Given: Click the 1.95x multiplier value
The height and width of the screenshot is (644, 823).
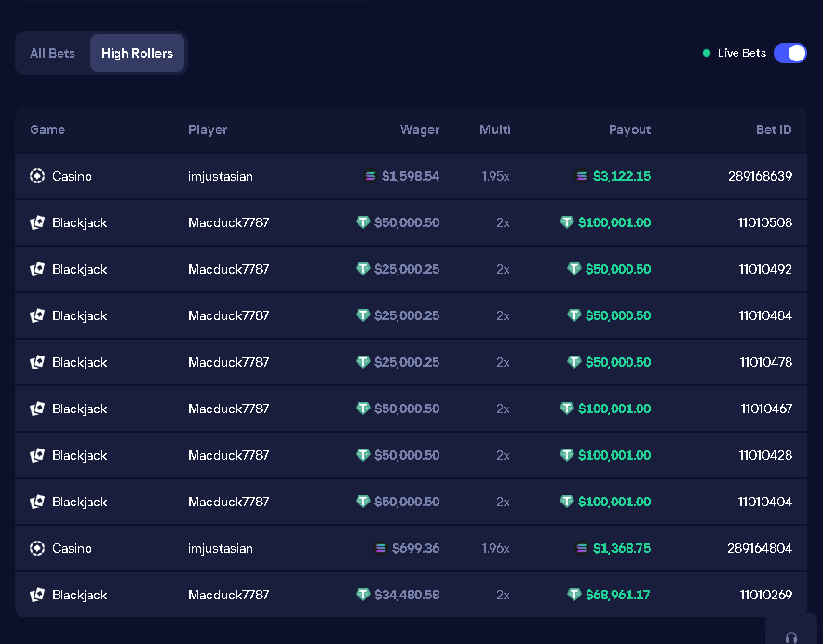Looking at the screenshot, I should coord(495,176).
